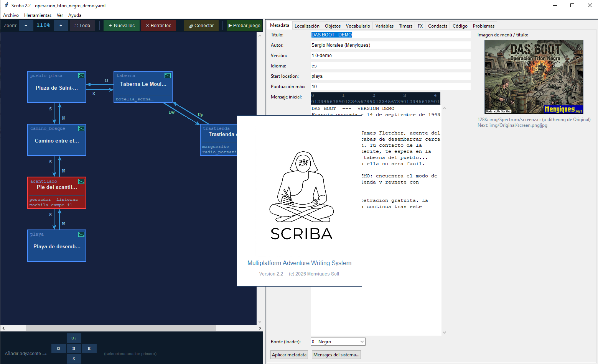
Task: Open the Herramientas menu
Action: pyautogui.click(x=38, y=15)
